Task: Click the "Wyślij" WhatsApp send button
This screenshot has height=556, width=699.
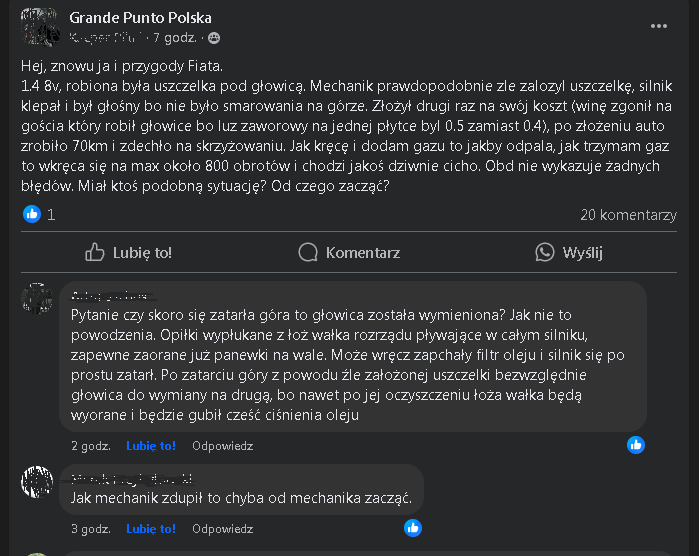Action: click(x=569, y=253)
